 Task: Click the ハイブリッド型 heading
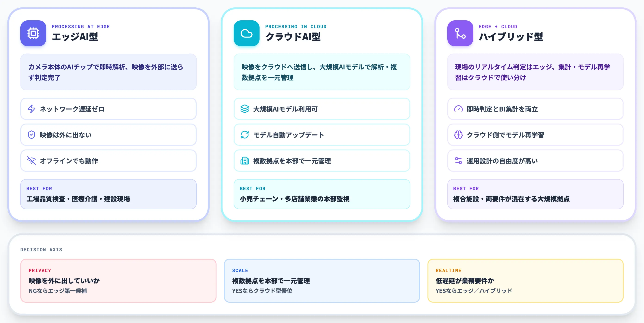pos(511,37)
